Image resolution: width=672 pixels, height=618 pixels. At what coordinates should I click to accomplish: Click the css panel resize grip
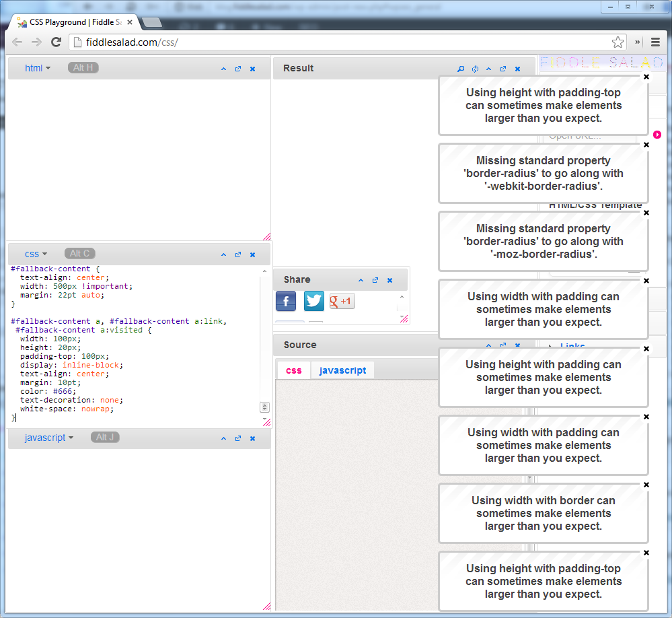(266, 423)
